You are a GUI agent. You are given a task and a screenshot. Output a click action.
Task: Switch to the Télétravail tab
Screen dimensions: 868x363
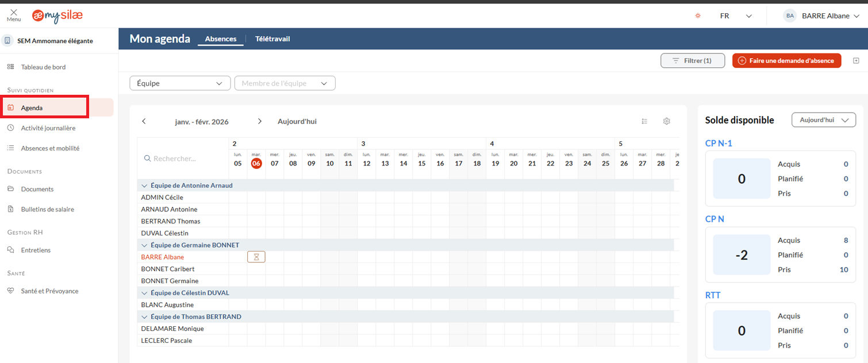pyautogui.click(x=272, y=39)
